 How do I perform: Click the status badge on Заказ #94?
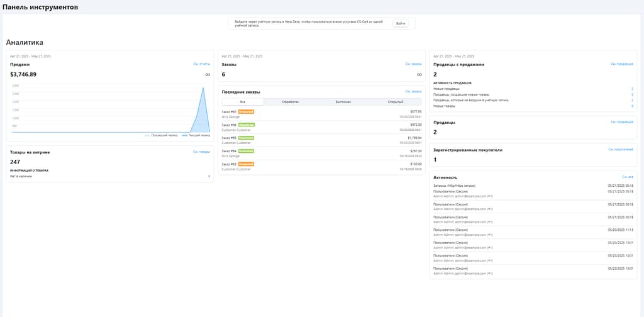click(x=247, y=151)
